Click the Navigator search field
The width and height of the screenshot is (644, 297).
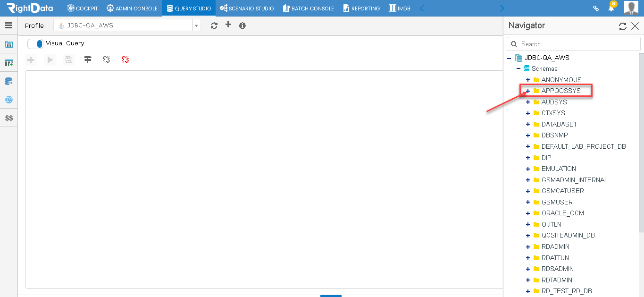click(573, 44)
